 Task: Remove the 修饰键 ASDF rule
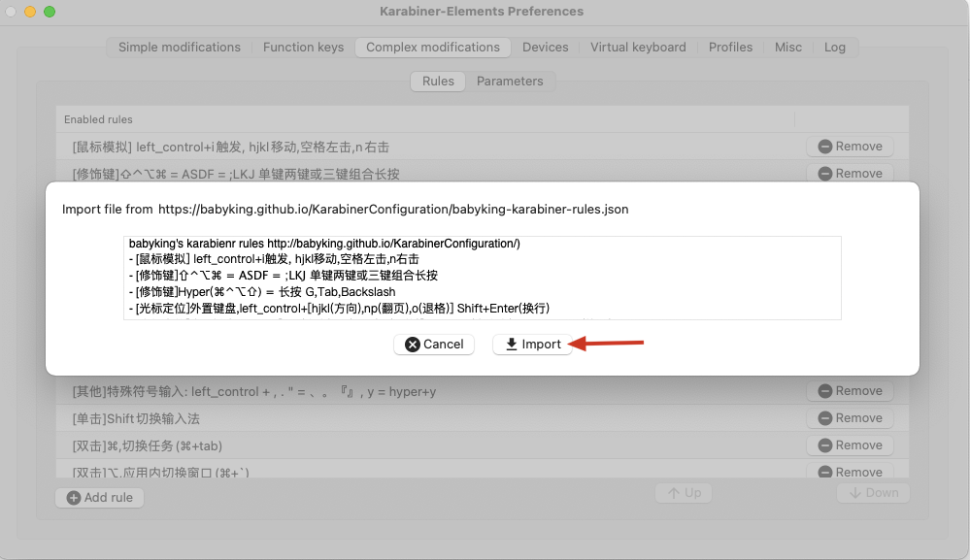click(x=850, y=174)
